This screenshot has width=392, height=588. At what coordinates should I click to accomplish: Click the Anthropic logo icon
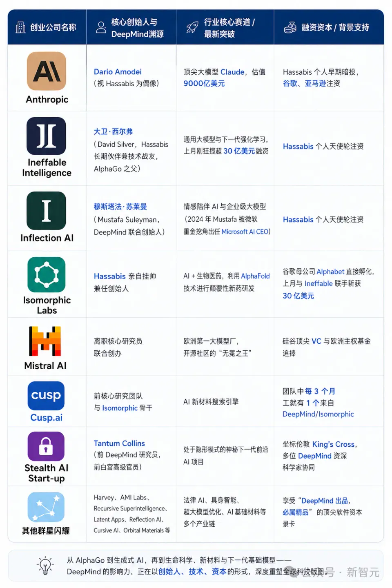47,71
